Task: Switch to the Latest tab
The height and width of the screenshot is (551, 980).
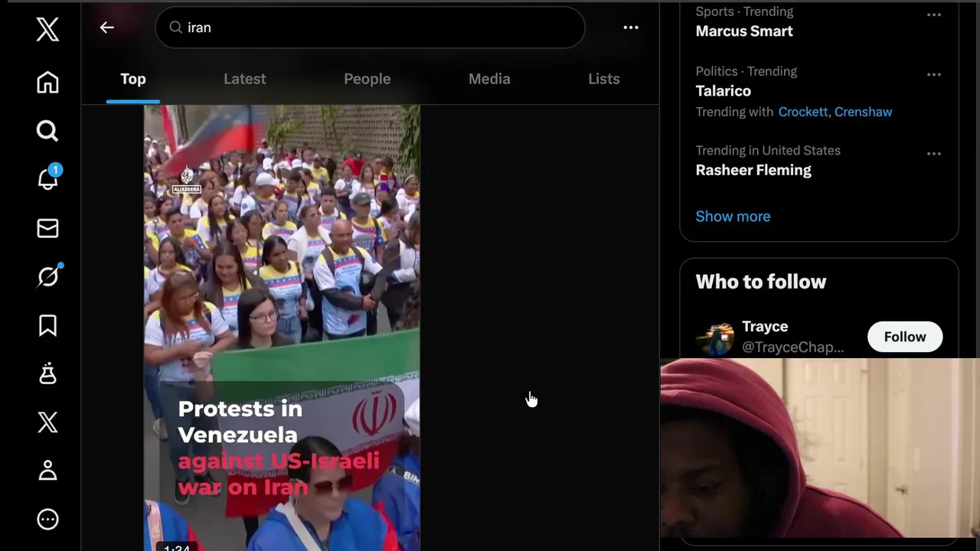Action: (x=245, y=79)
